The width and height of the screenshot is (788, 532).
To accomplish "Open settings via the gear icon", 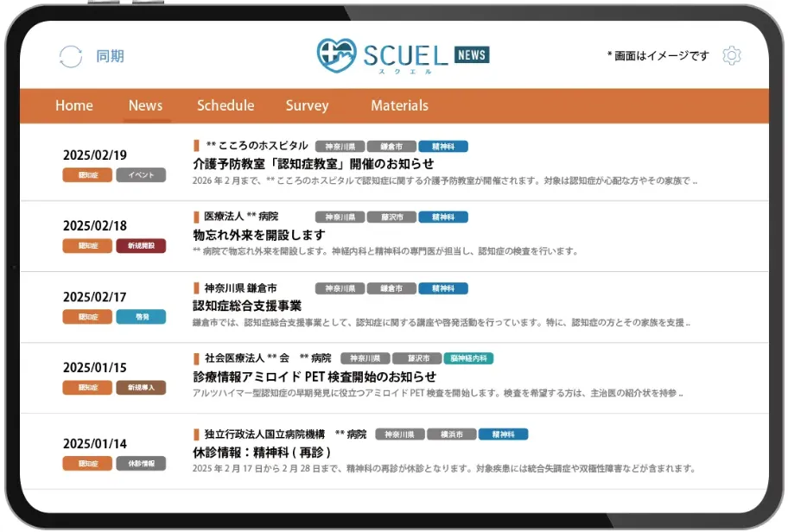I will point(731,56).
